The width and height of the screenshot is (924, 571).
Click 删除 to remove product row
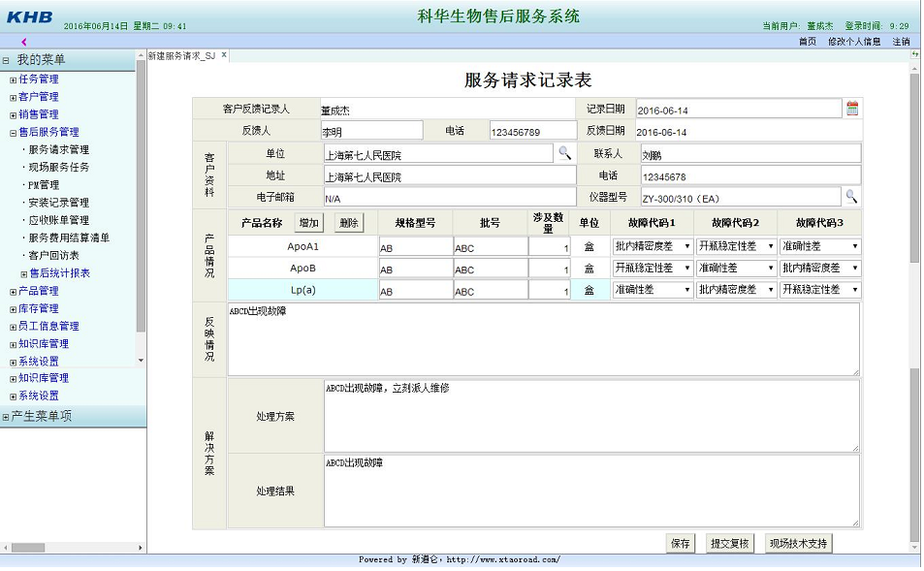pos(349,223)
